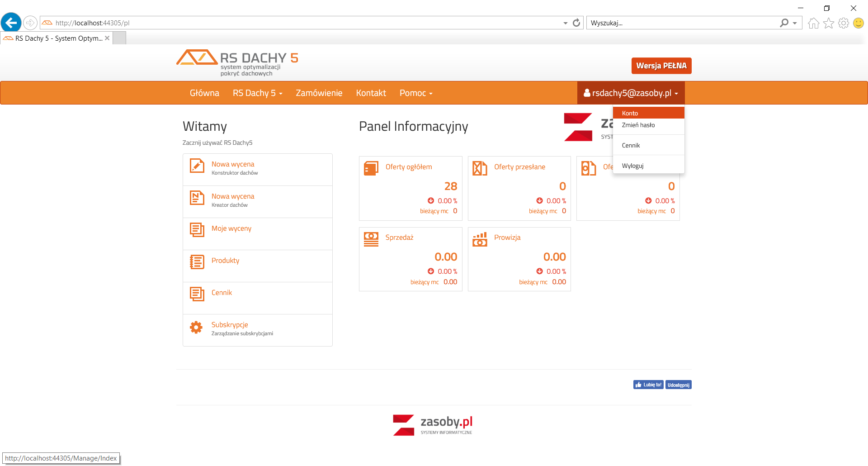The width and height of the screenshot is (868, 466).
Task: Toggle the rsdachy5@zasoby.pl account dropdown
Action: 631,93
